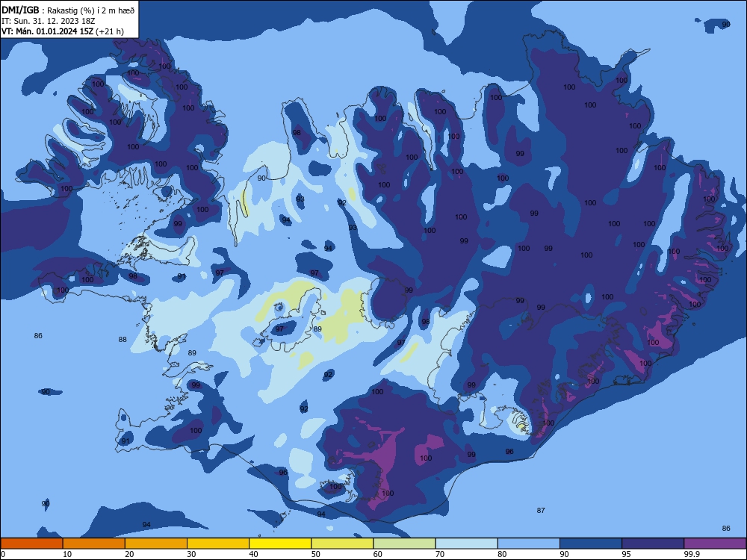Select the 40–50 bright yellow legend swatch

point(280,544)
